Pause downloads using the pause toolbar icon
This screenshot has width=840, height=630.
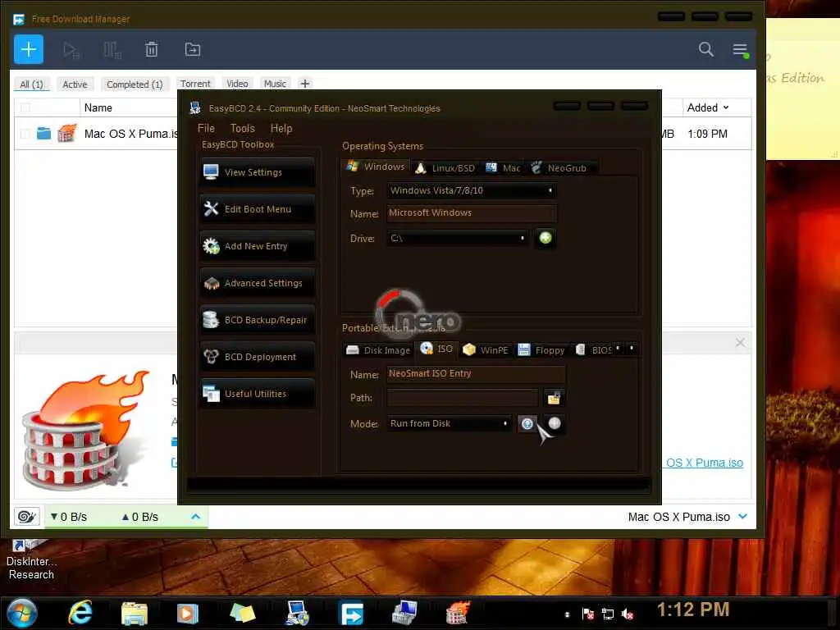(112, 50)
